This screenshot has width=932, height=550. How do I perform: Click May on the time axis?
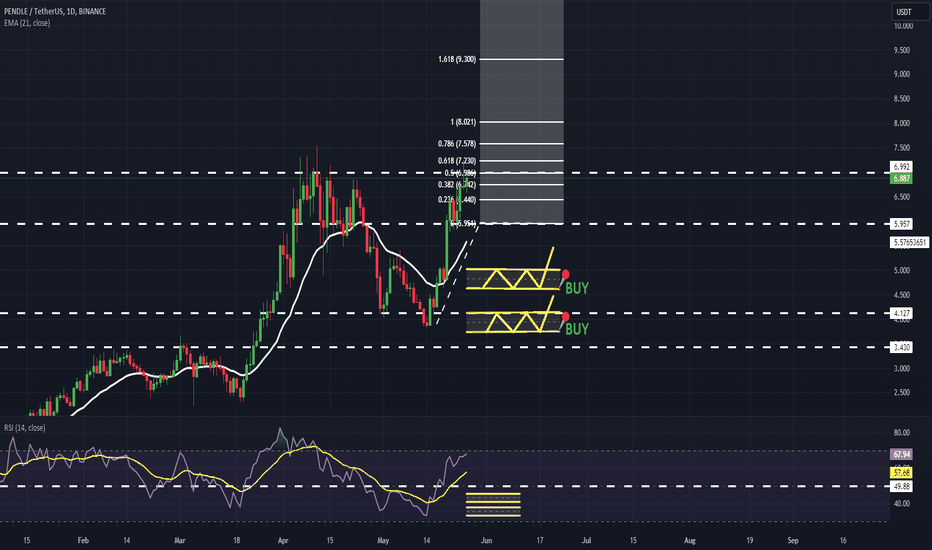click(383, 540)
